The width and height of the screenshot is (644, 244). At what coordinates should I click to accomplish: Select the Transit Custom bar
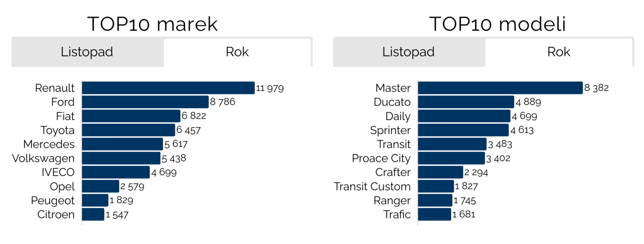(x=436, y=186)
